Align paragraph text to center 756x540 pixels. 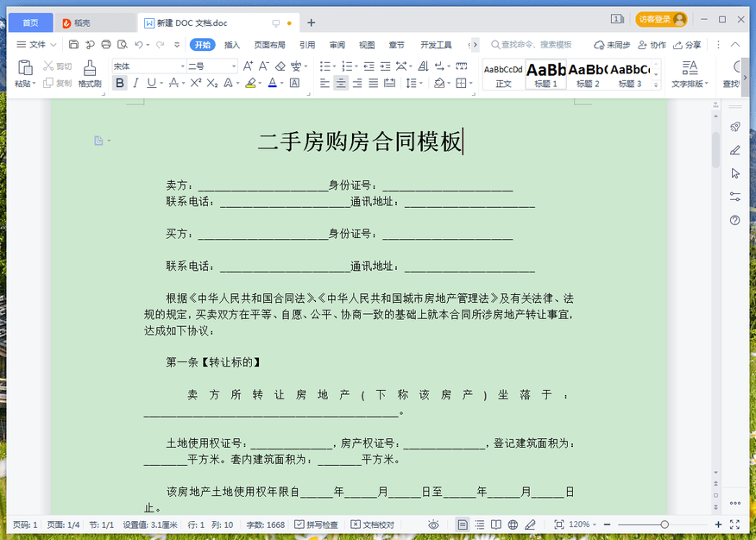tap(342, 83)
